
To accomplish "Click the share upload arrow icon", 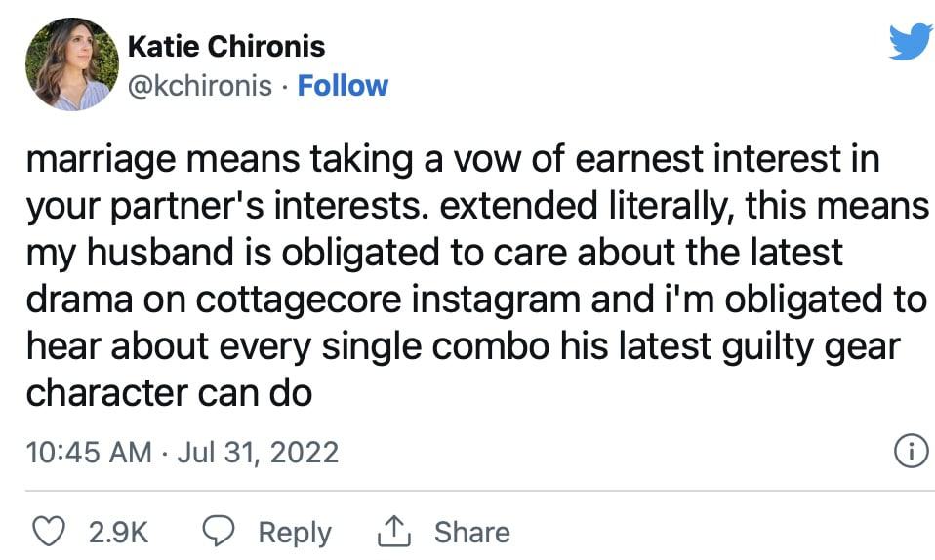I will 389,532.
